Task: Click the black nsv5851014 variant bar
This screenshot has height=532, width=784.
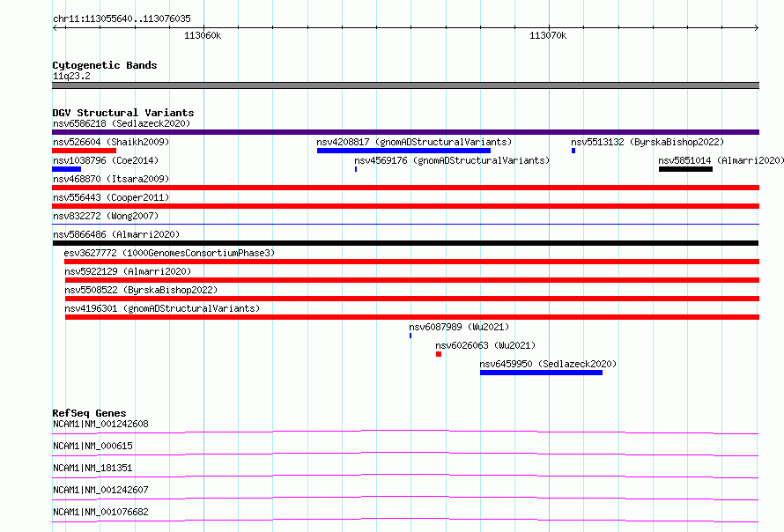Action: [x=685, y=169]
